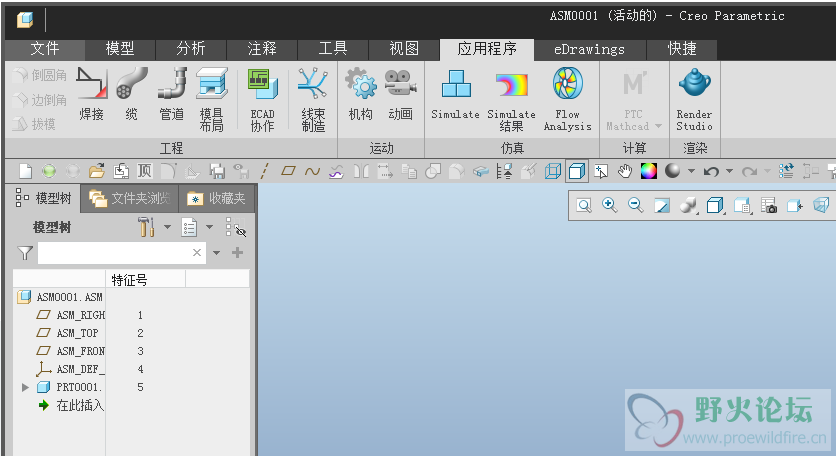Click the Undo arrow button
The image size is (836, 456).
point(711,171)
